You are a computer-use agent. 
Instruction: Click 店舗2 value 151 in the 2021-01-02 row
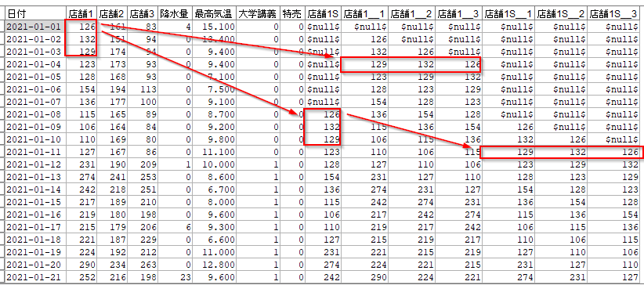(112, 39)
